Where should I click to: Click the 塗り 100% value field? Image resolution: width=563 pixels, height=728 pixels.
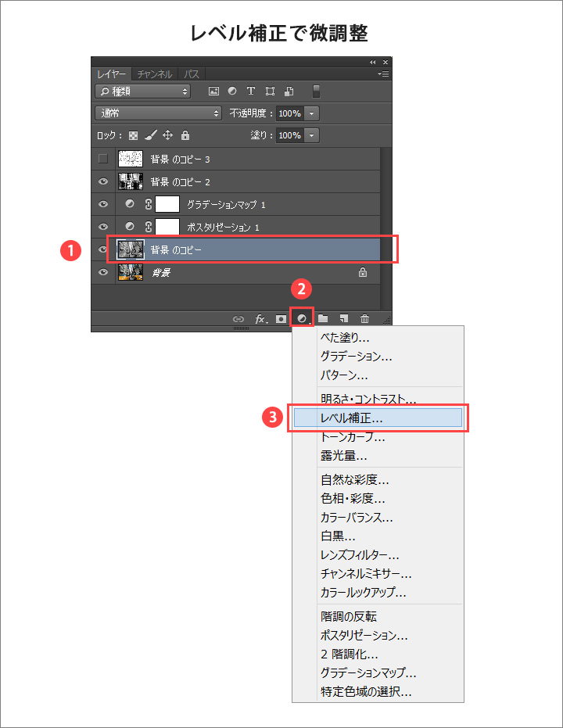(x=290, y=135)
